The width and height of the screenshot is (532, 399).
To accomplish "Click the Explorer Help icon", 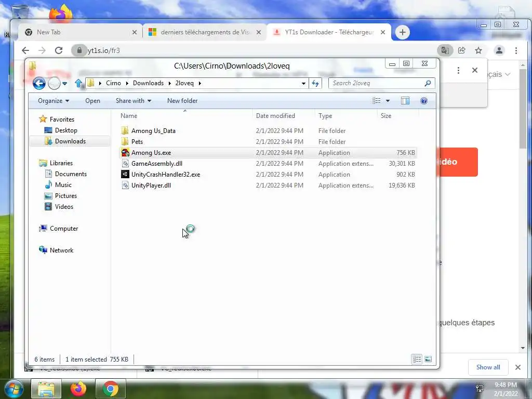I will pos(424,101).
